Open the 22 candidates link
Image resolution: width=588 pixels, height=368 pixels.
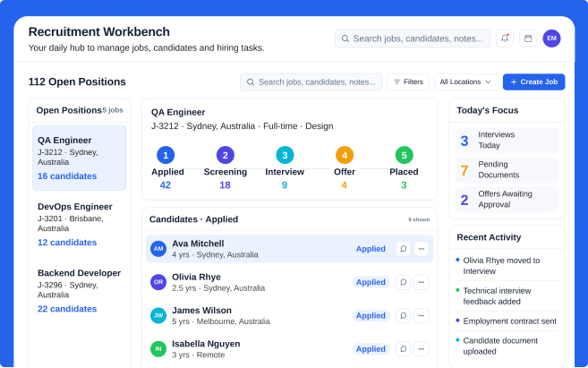[67, 309]
